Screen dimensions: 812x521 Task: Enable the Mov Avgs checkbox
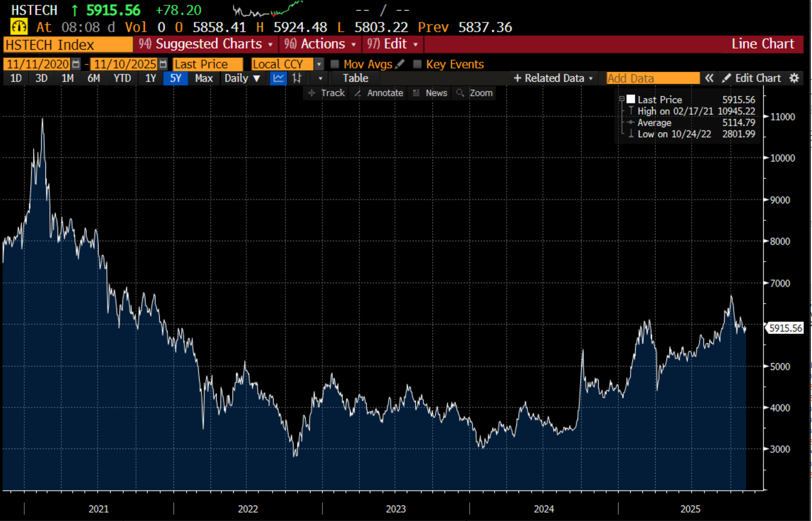pyautogui.click(x=335, y=64)
